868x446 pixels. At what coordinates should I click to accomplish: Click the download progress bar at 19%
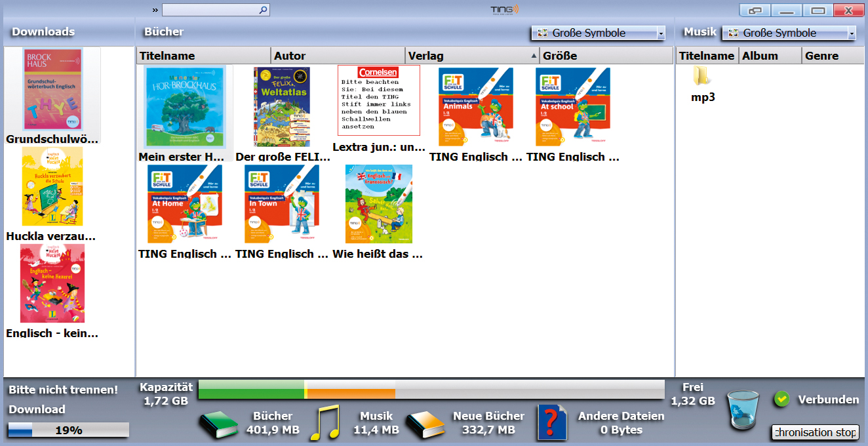tap(68, 430)
